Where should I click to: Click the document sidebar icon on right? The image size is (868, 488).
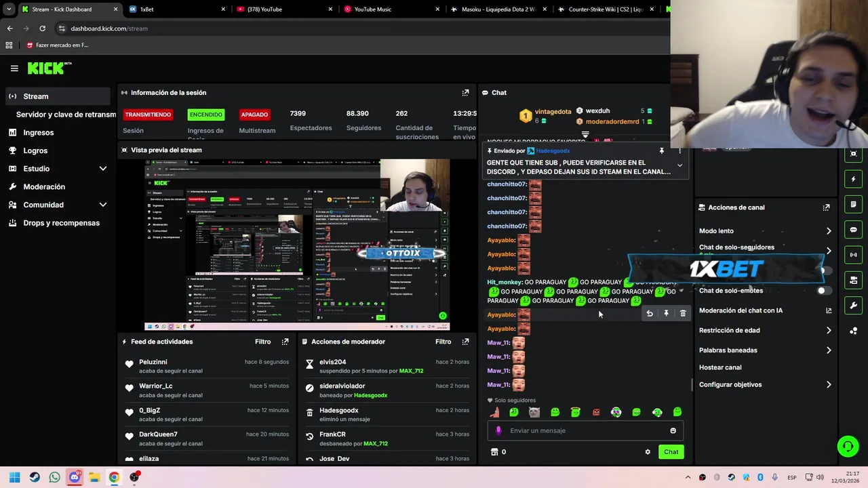(x=853, y=205)
